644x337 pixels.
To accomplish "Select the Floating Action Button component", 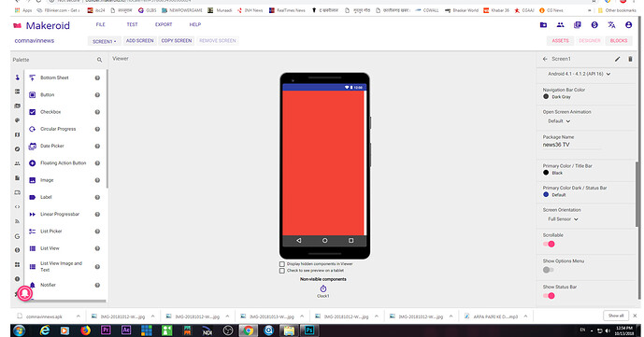I will tap(64, 163).
